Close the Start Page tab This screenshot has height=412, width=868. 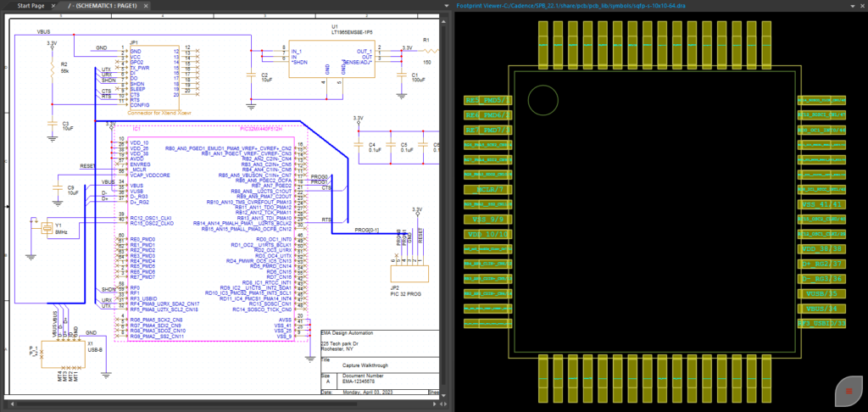tap(53, 5)
